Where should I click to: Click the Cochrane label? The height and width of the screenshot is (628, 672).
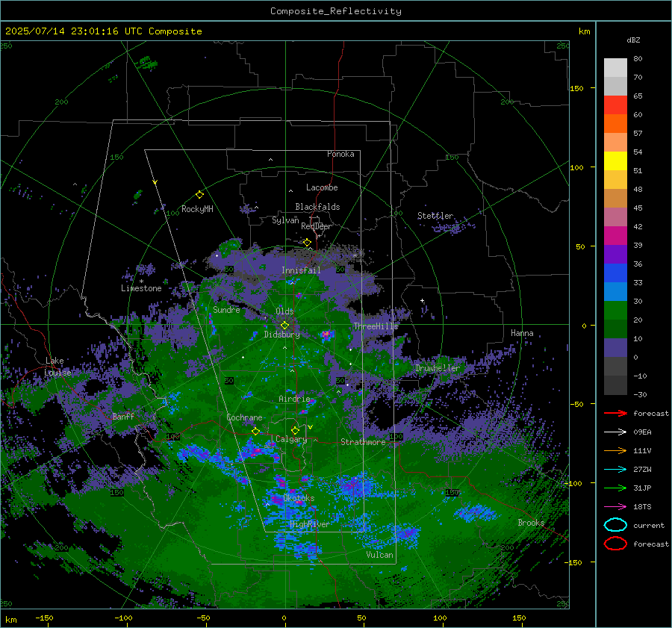(x=244, y=417)
